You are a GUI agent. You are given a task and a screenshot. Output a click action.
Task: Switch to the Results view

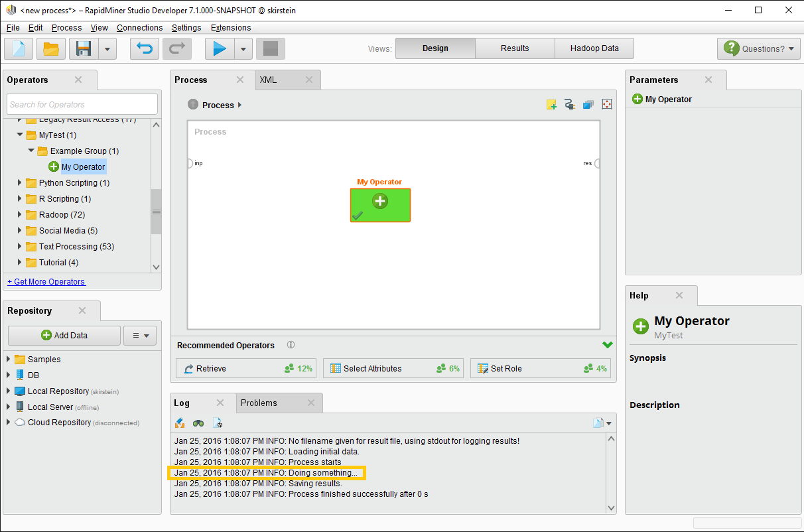coord(515,48)
